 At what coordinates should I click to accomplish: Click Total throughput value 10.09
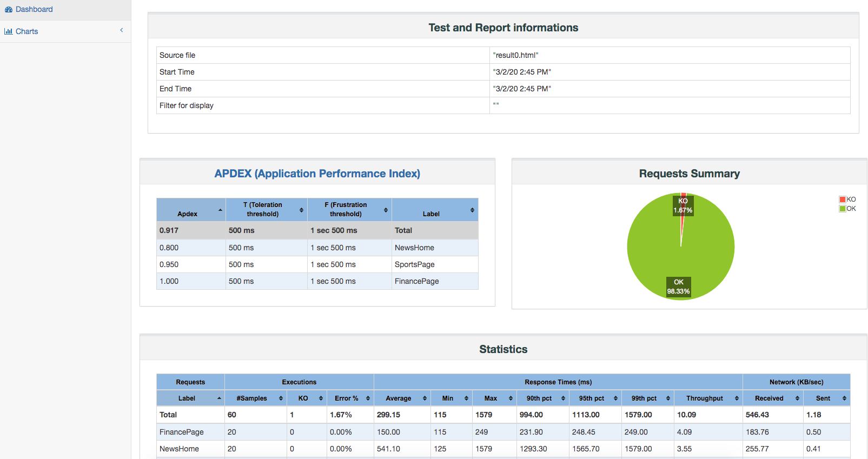pos(686,415)
